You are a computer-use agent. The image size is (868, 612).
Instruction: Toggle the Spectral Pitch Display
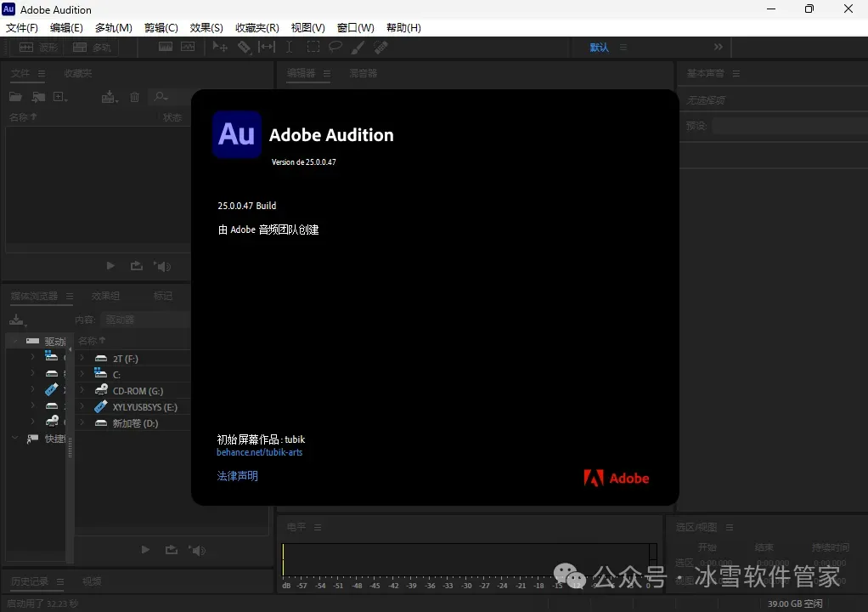189,47
